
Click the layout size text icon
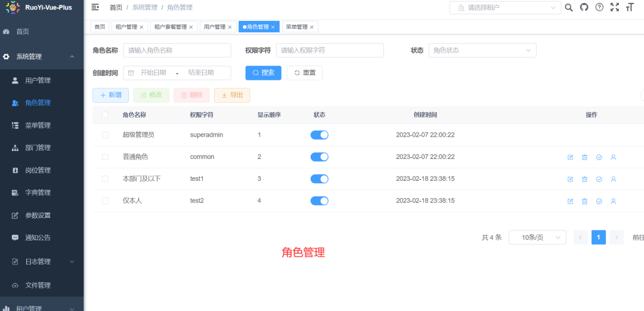(629, 7)
